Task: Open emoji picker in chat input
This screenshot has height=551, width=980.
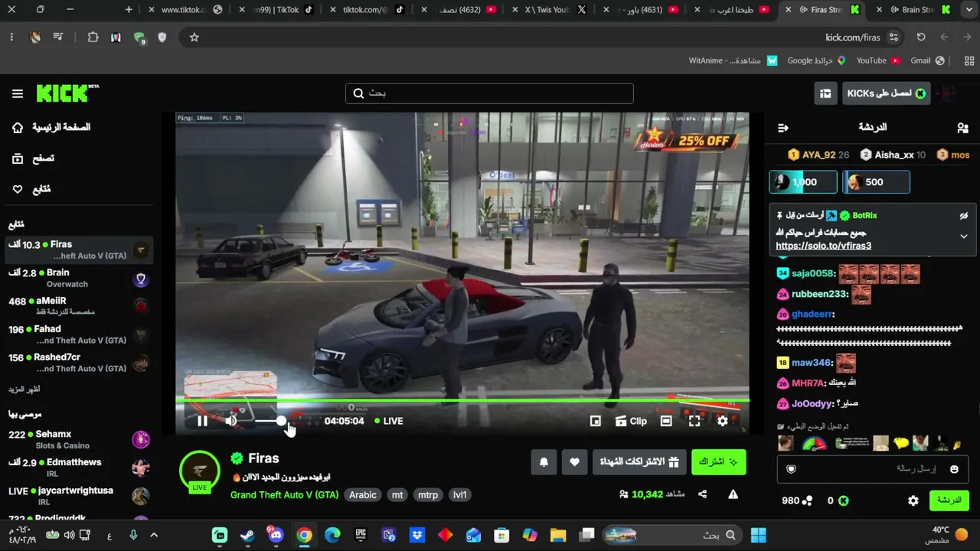Action: 954,469
